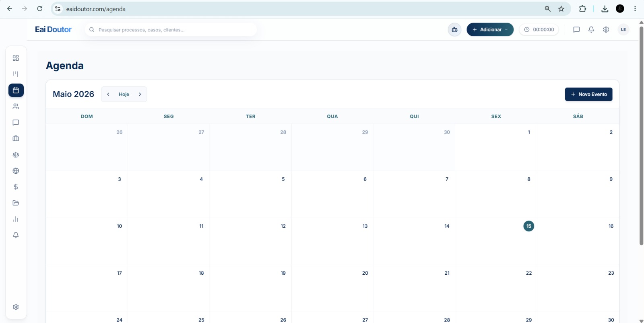Select day 6 in the calendar
Screen dimensions: 644x323
pyautogui.click(x=365, y=179)
